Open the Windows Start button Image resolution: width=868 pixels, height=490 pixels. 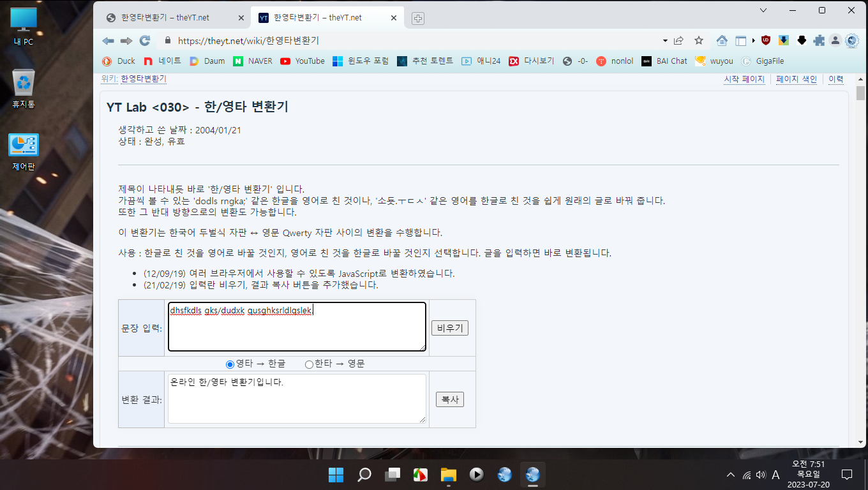[336, 475]
